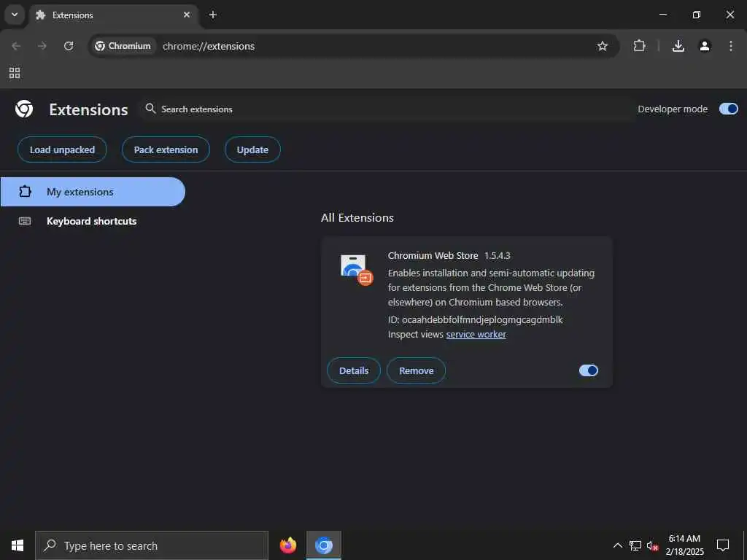The image size is (747, 560).
Task: Open Details for Chromium Web Store
Action: tap(354, 370)
